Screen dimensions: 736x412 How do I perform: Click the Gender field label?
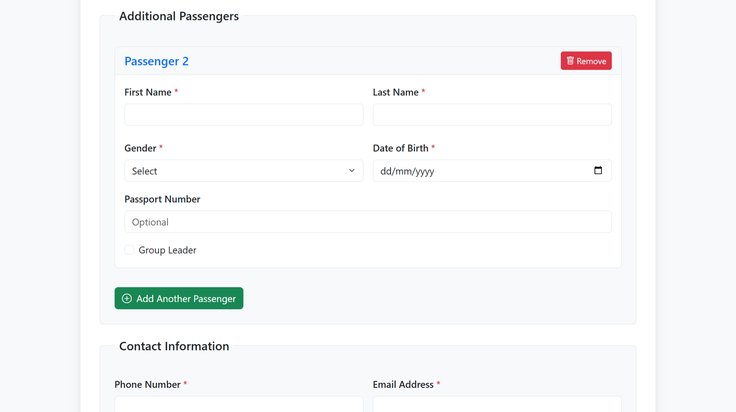pyautogui.click(x=140, y=148)
